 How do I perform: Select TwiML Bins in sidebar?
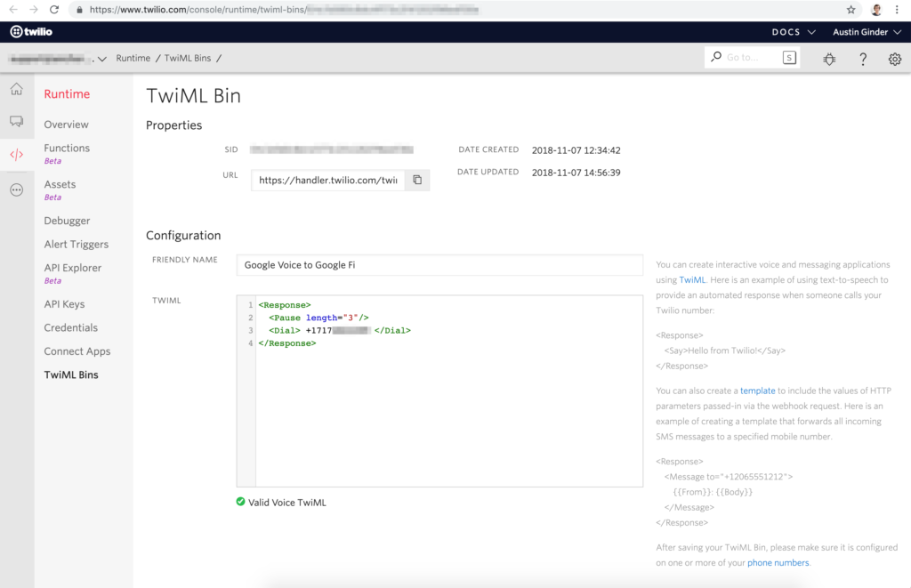tap(71, 375)
